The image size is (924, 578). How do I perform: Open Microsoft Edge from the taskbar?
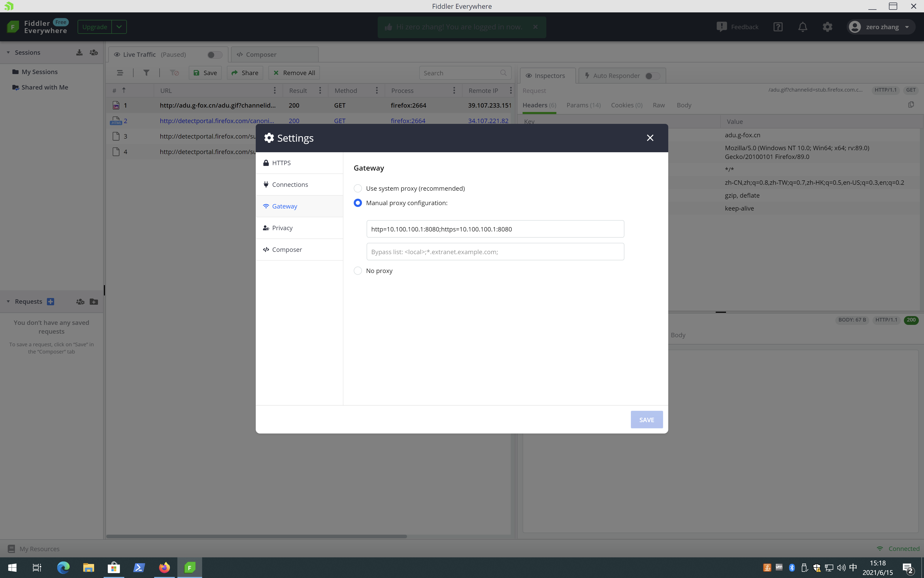pos(63,568)
